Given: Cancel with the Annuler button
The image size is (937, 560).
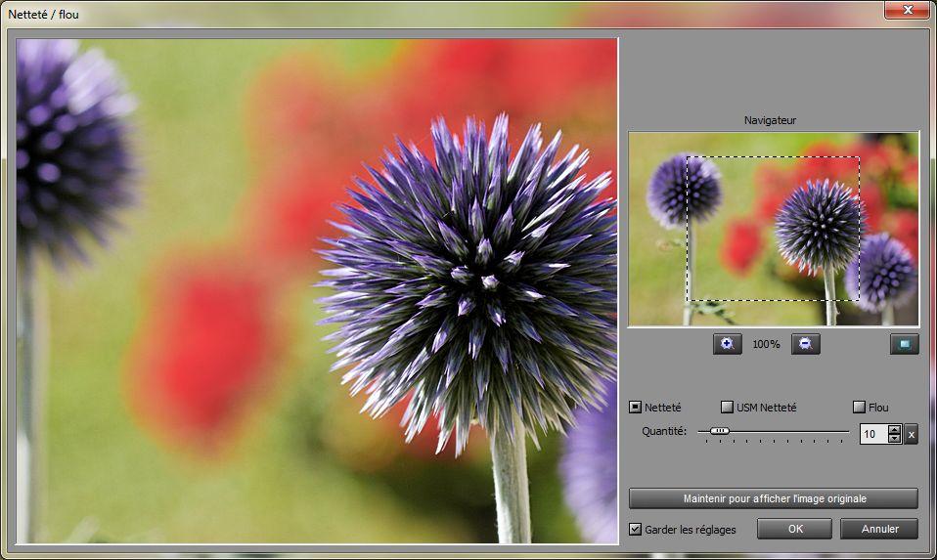Looking at the screenshot, I should point(879,529).
